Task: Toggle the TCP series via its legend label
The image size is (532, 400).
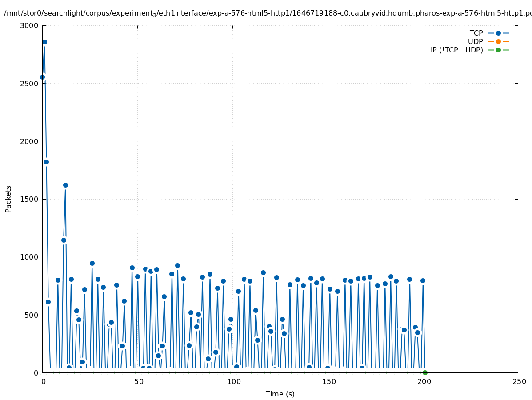Action: [x=476, y=33]
